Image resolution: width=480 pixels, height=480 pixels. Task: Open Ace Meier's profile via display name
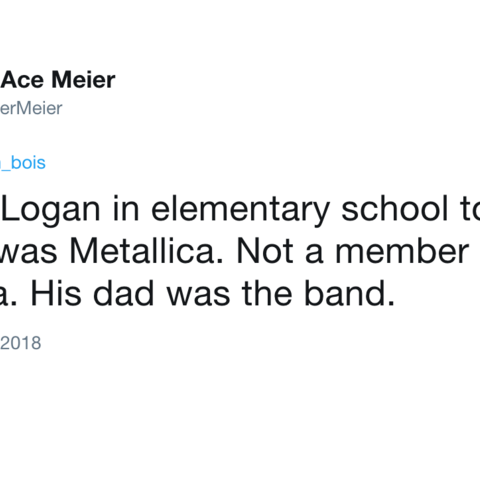pos(58,80)
